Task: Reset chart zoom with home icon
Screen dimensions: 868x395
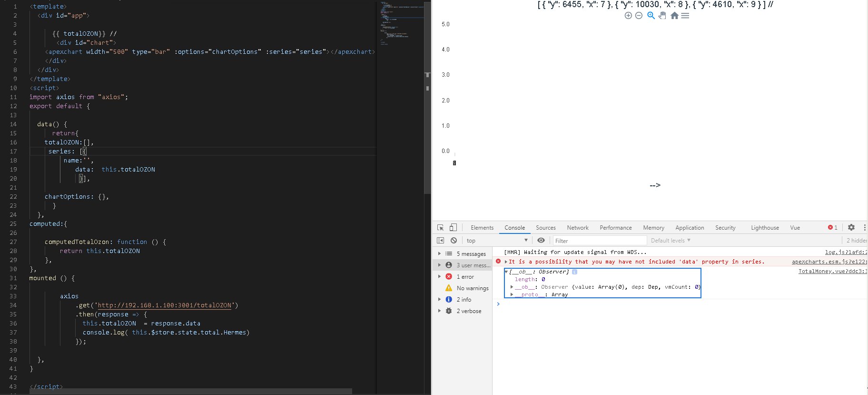Action: [x=674, y=16]
